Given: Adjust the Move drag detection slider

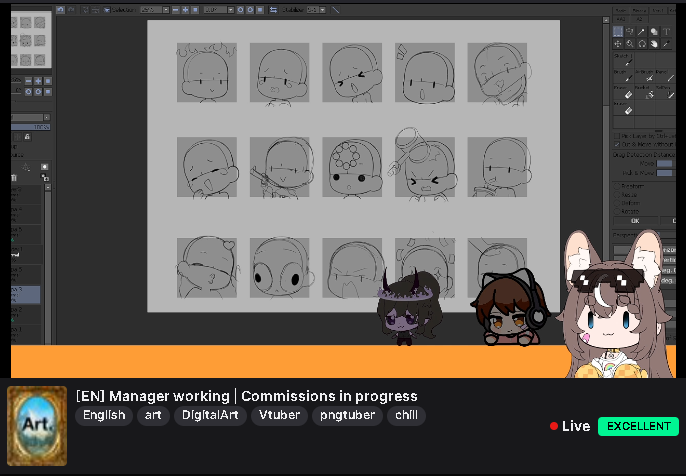Looking at the screenshot, I should tap(664, 163).
